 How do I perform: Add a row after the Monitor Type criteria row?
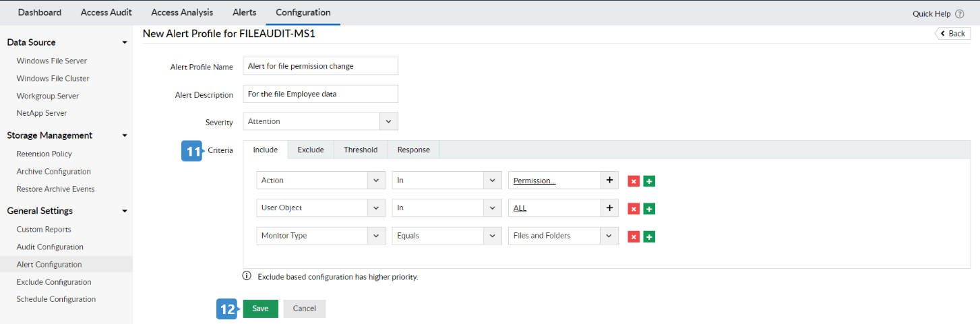tap(649, 236)
